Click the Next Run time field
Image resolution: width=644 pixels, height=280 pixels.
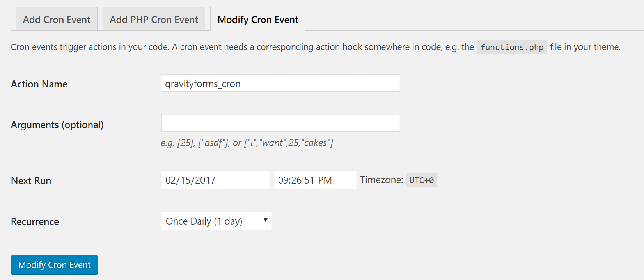click(x=315, y=180)
